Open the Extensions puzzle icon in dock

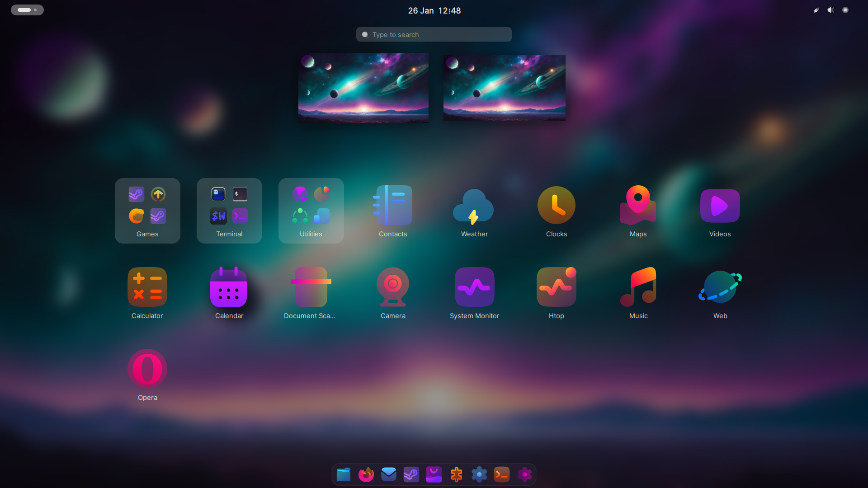[x=457, y=474]
